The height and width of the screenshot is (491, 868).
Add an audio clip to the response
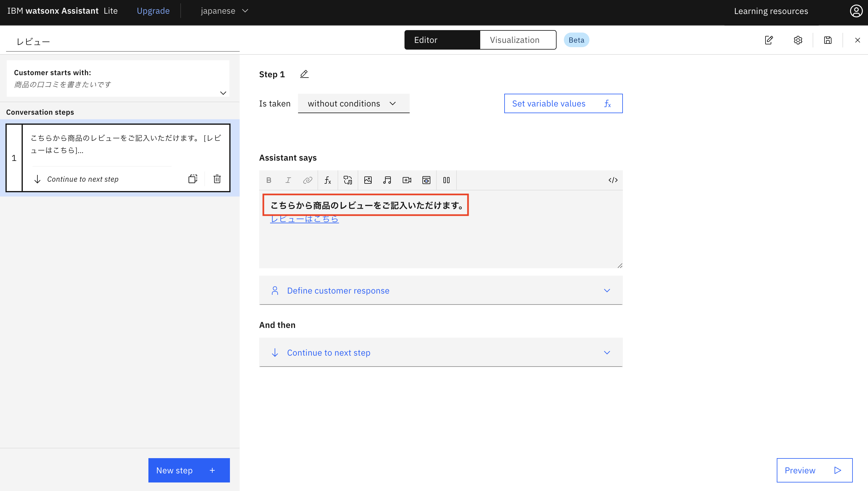(x=387, y=180)
